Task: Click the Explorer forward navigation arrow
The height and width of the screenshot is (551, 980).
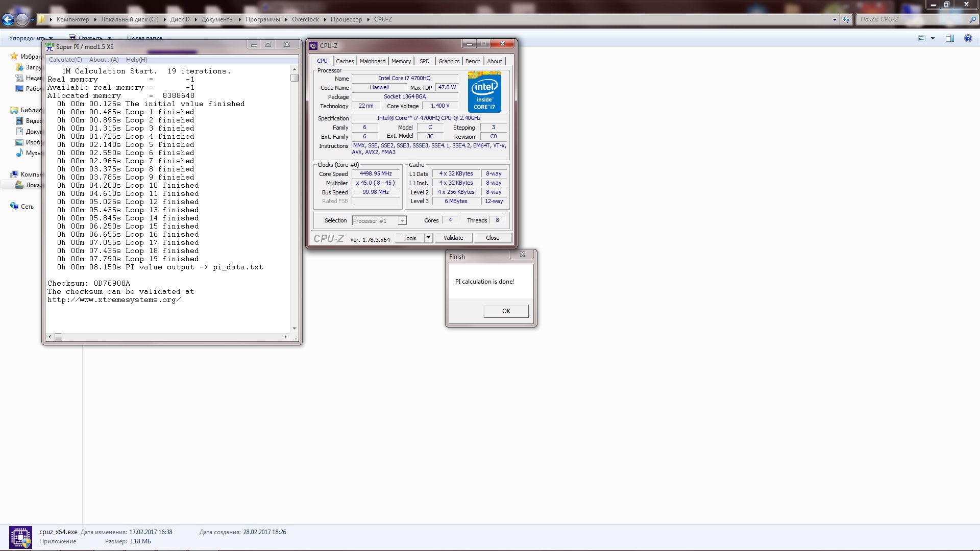Action: (22, 19)
